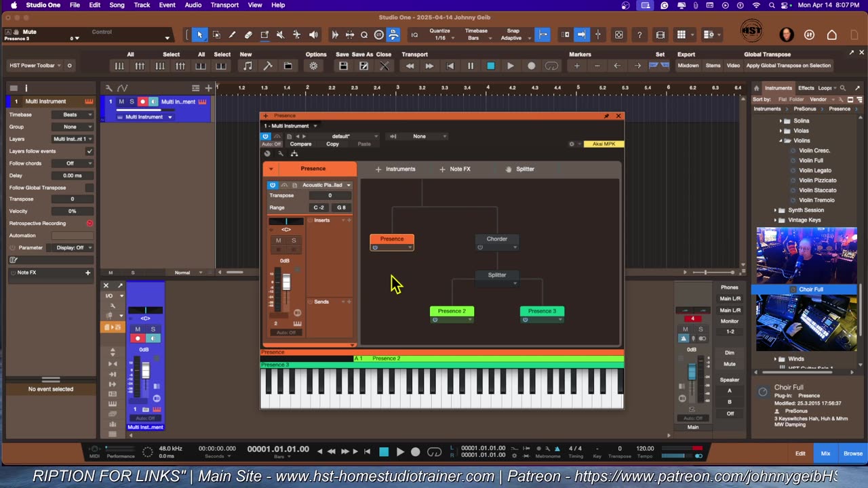Remove marker with the minus icon
This screenshot has width=868, height=488.
click(597, 66)
